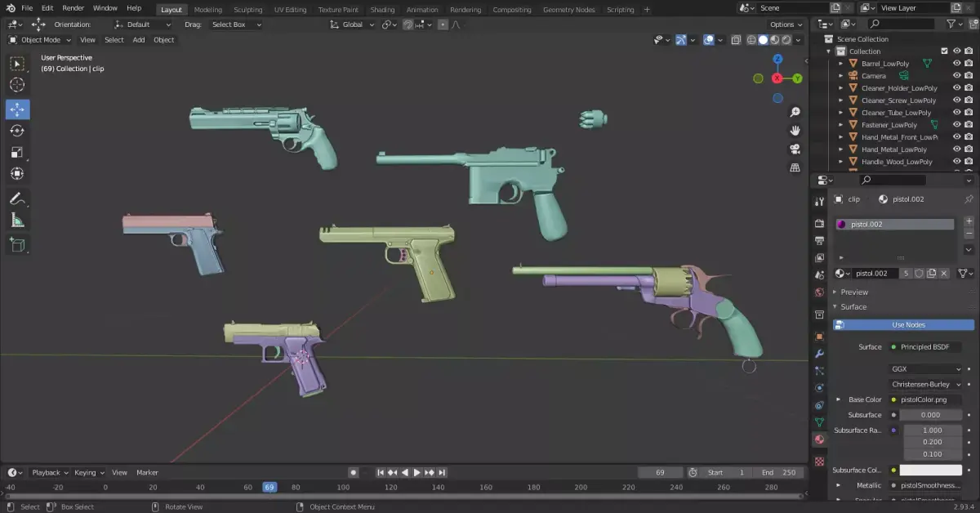This screenshot has height=513, width=980.
Task: Click the Subsurface 0.000 value slider
Action: (x=931, y=415)
